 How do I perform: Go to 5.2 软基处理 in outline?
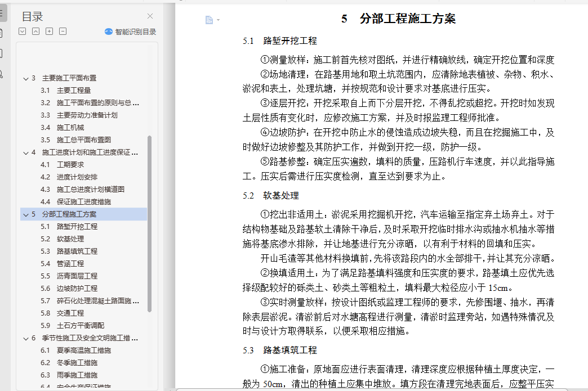coord(63,239)
